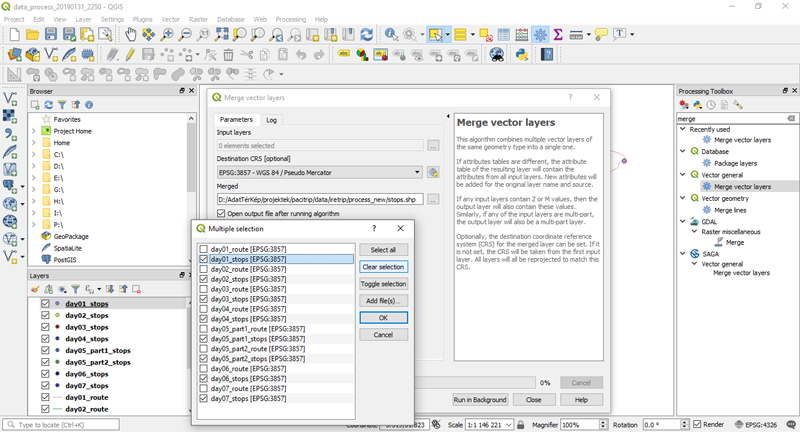Hide day03_stops layer in Layers panel

[45, 327]
